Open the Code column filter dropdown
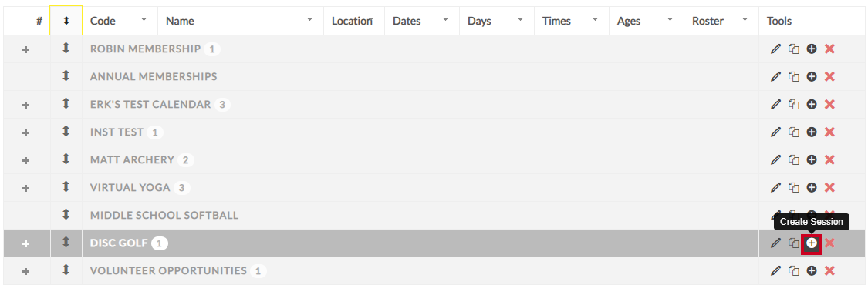 click(x=144, y=19)
